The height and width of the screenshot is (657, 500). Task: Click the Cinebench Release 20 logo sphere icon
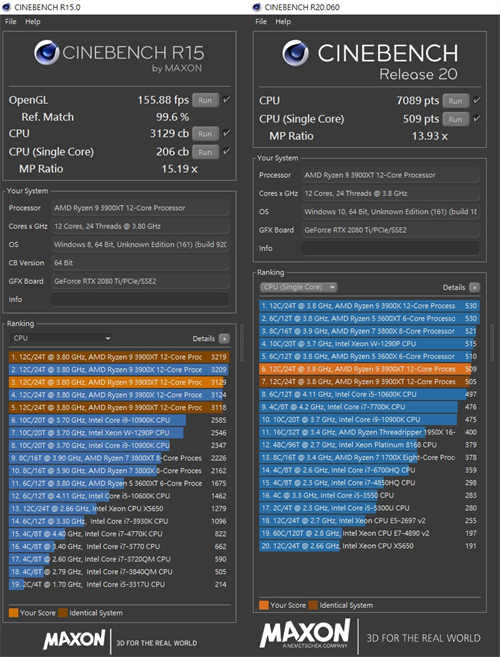click(x=295, y=53)
